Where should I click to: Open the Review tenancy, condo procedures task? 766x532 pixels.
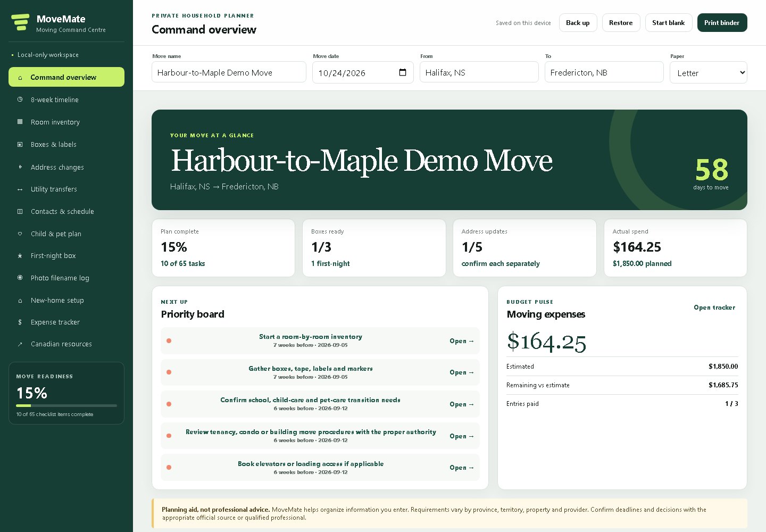pos(320,436)
